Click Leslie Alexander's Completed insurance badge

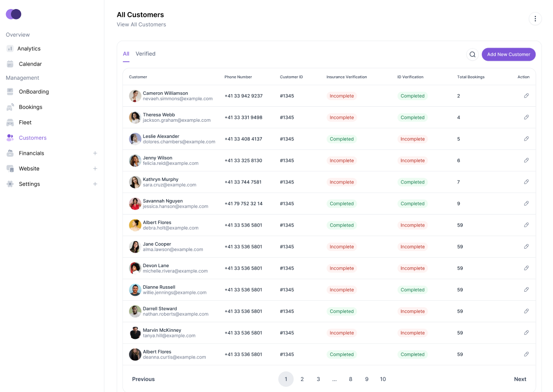(x=341, y=139)
